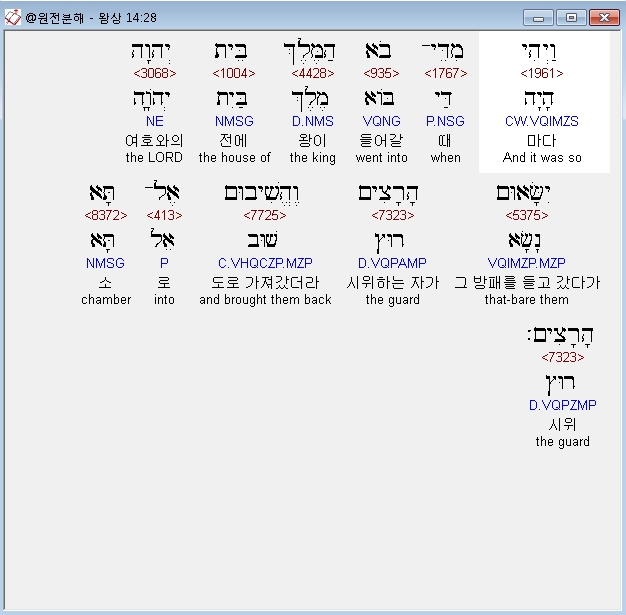Click English gloss 'the LORD'
Viewport: 626px width, 615px height.
point(154,157)
